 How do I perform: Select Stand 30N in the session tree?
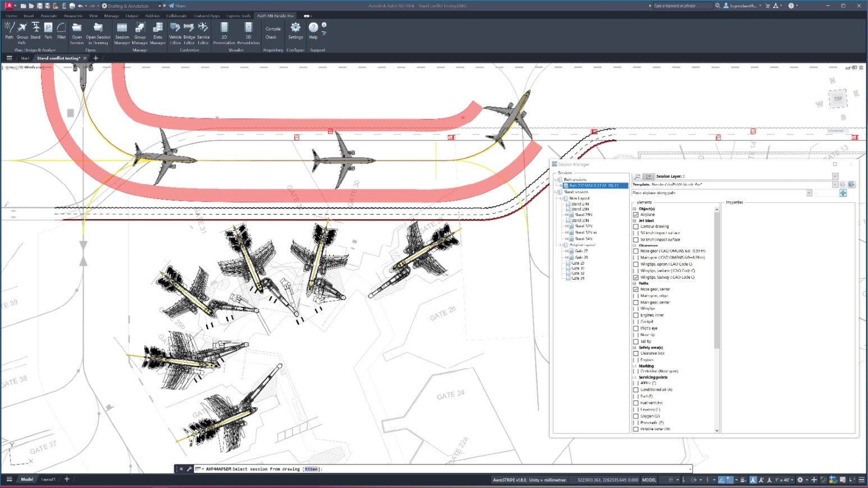point(580,220)
